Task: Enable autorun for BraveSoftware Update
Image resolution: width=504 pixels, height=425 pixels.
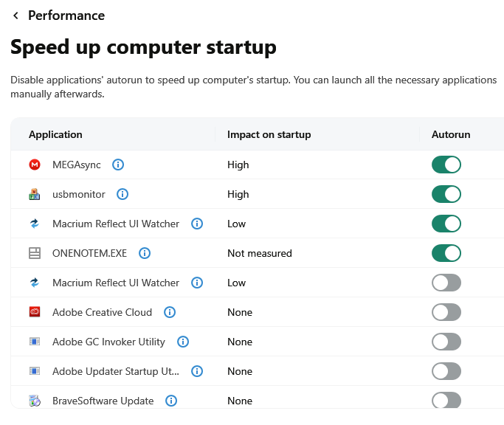Action: 446,401
